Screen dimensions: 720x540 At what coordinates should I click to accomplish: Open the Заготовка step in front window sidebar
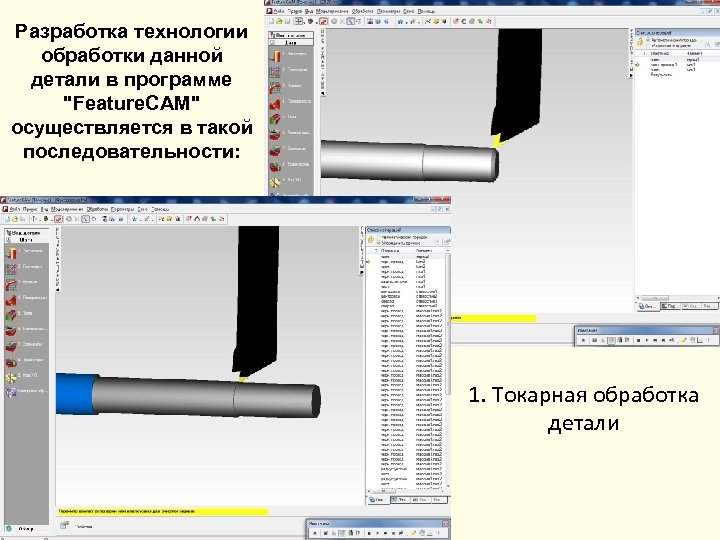(26, 252)
